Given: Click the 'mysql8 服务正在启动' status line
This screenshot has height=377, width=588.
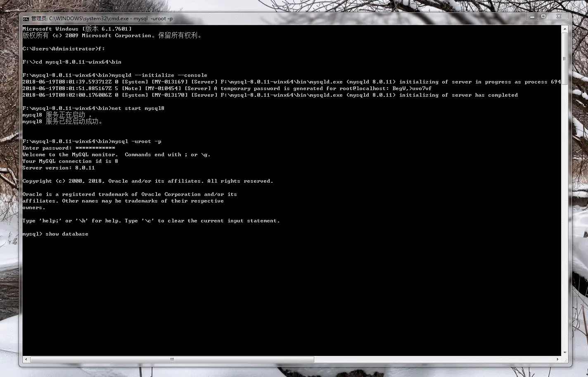Looking at the screenshot, I should (57, 115).
